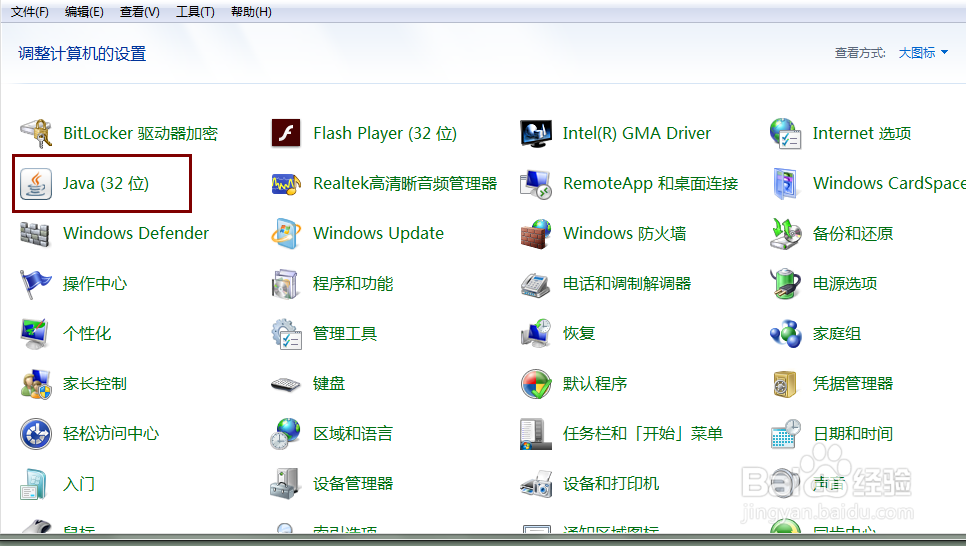Open the BitLocker drive encryption icon
Screen dimensions: 966x546
click(36, 133)
